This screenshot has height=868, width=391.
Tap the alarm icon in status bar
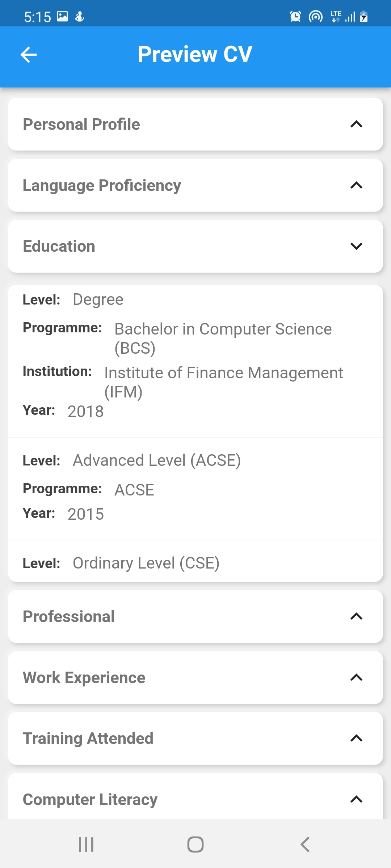[x=295, y=17]
